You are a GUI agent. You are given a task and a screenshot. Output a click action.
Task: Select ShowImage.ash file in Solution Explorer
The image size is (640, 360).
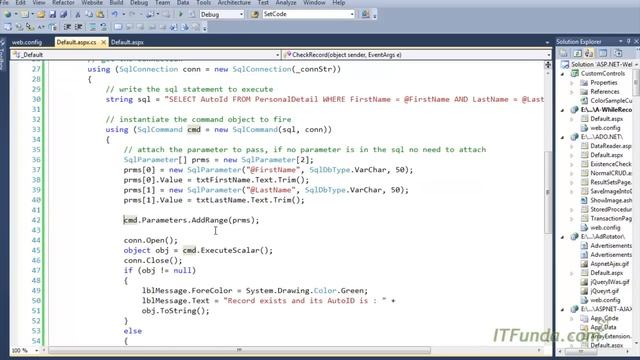tap(611, 200)
